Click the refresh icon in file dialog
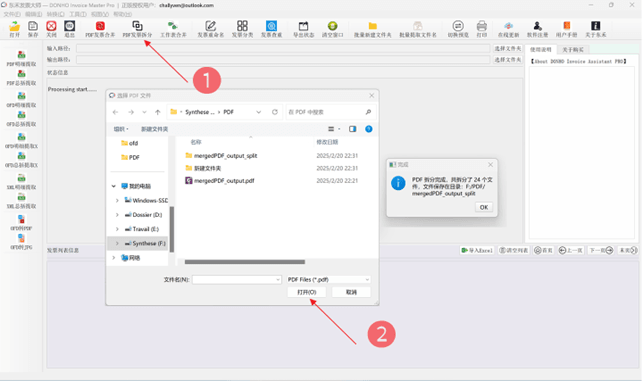The width and height of the screenshot is (643, 381). 275,112
